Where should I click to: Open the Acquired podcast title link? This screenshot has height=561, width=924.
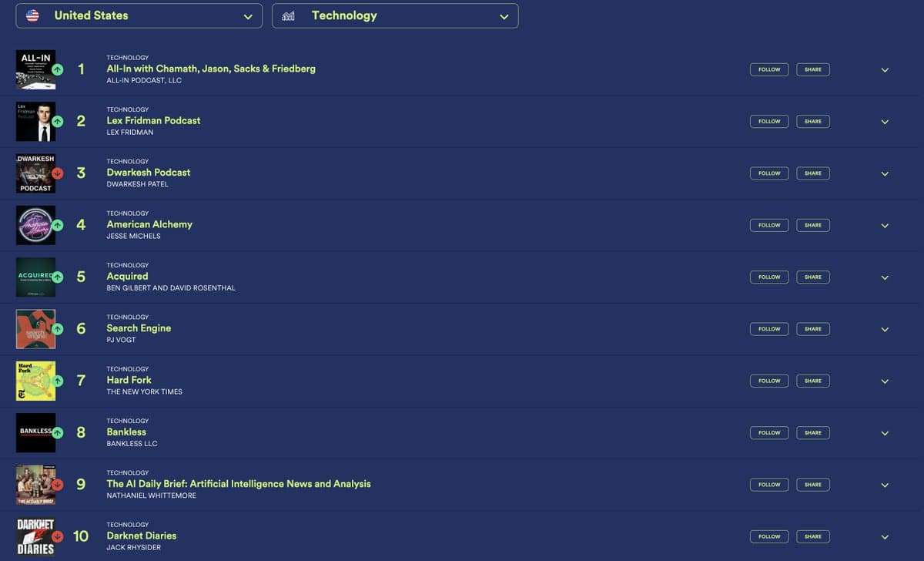coord(127,276)
